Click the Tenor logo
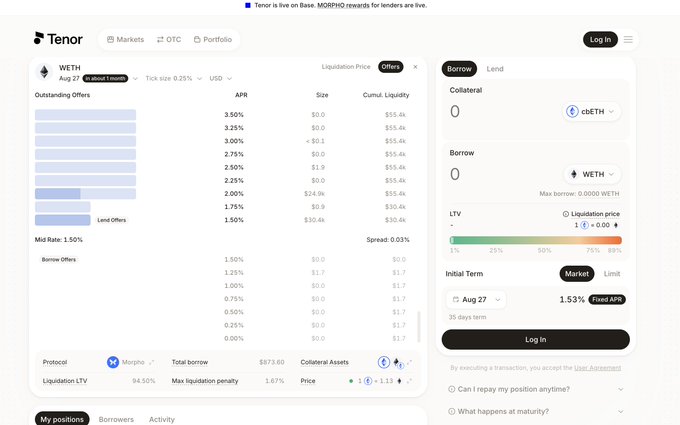Screen dimensions: 680x425 58,39
